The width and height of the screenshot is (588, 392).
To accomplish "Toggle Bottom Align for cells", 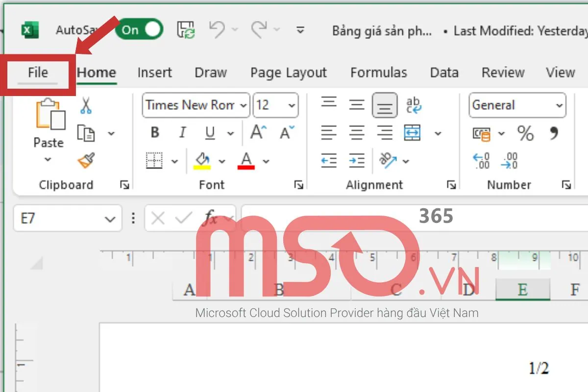I will coord(384,105).
